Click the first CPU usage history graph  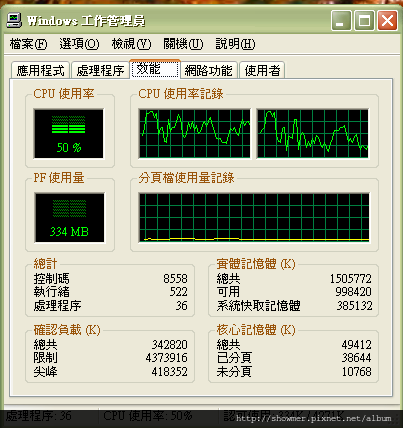pos(194,133)
